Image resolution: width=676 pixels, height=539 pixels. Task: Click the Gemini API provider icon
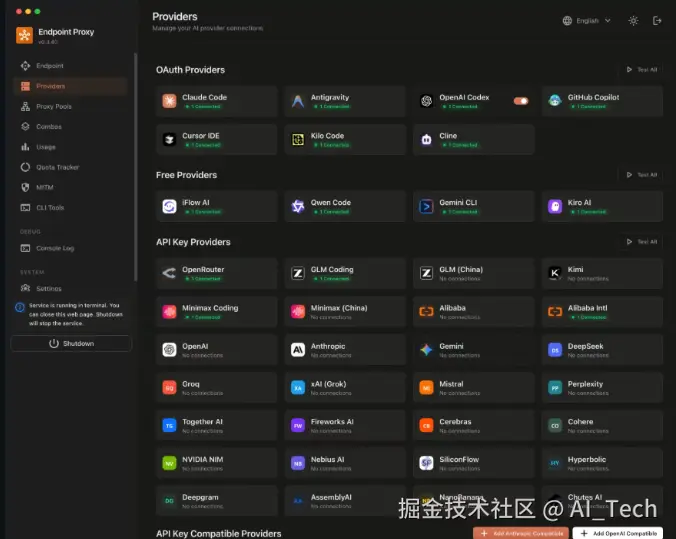[x=426, y=350]
